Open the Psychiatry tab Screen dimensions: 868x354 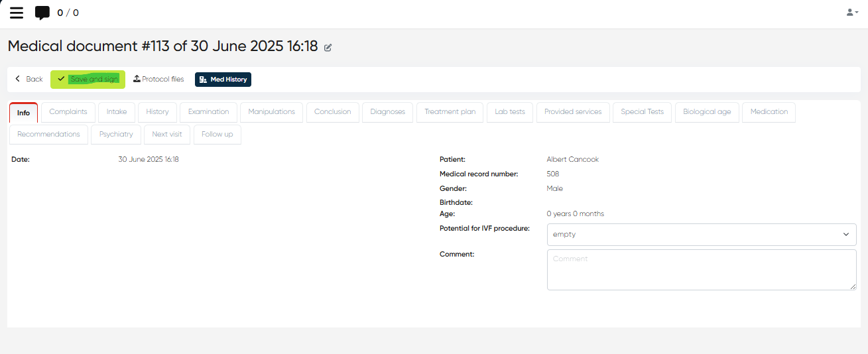pyautogui.click(x=116, y=135)
